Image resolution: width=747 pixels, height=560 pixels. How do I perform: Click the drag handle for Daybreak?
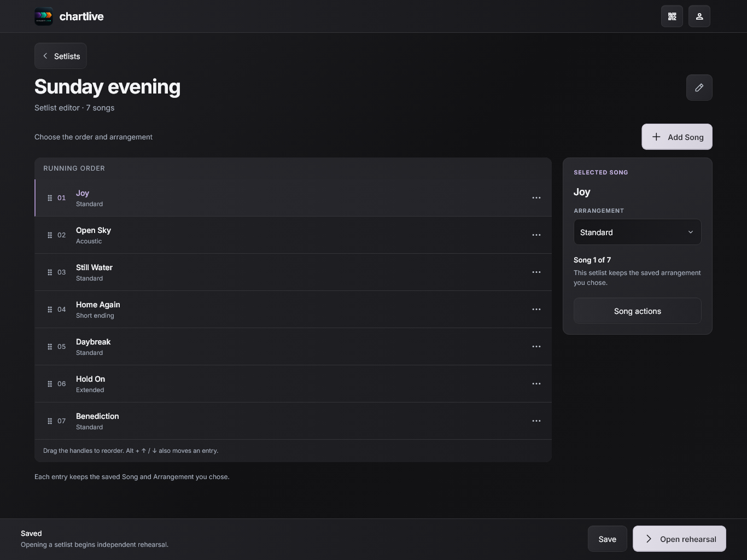point(50,347)
